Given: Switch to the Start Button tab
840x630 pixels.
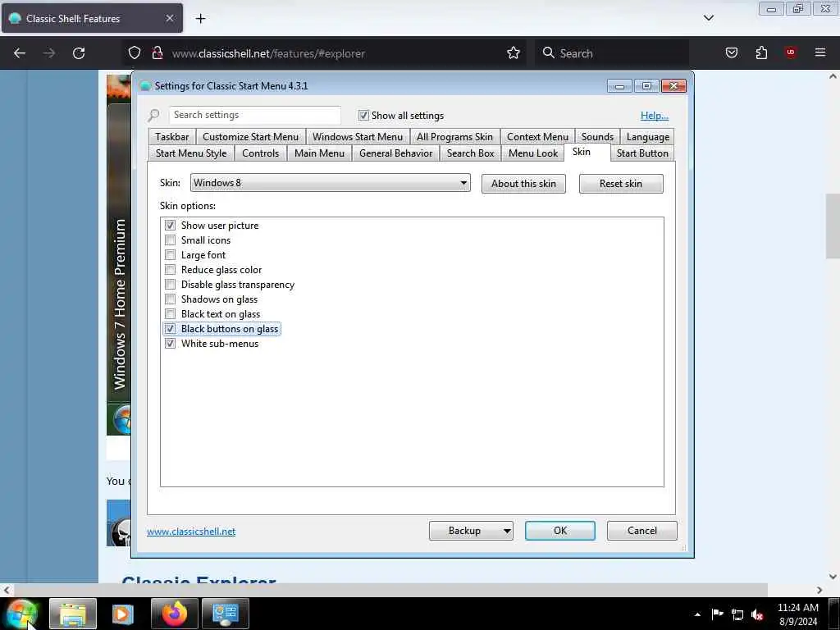Looking at the screenshot, I should tap(642, 153).
